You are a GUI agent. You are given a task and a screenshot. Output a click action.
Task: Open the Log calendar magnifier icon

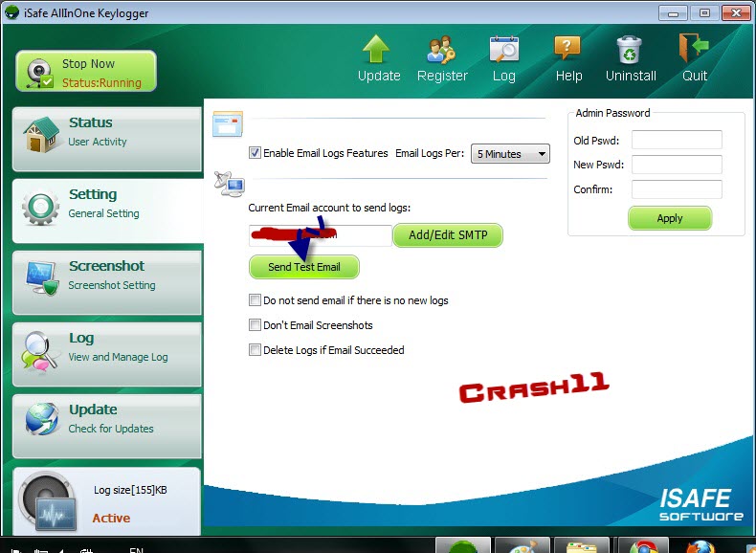503,49
